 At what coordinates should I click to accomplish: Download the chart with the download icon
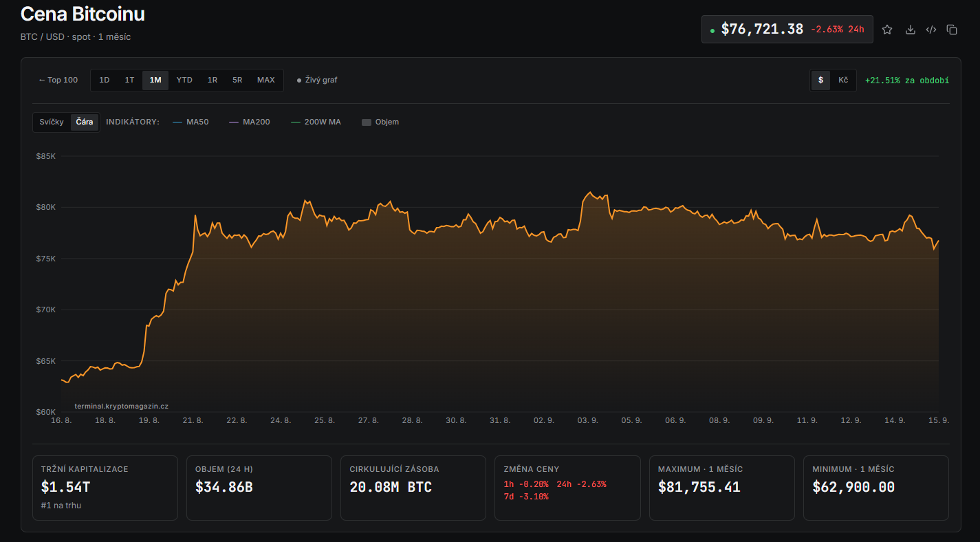(910, 30)
